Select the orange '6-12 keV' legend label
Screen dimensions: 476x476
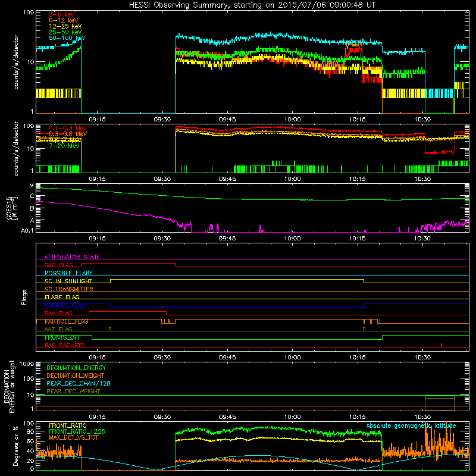pyautogui.click(x=63, y=20)
